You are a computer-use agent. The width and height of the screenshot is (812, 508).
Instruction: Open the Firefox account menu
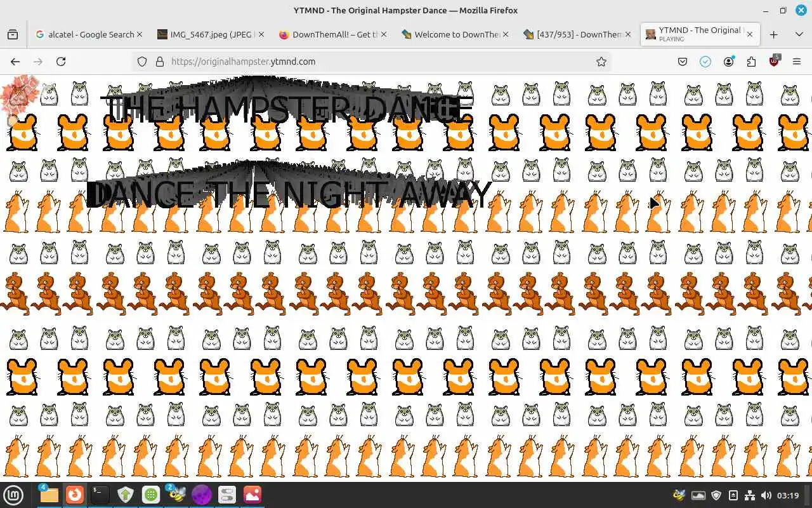(x=729, y=62)
